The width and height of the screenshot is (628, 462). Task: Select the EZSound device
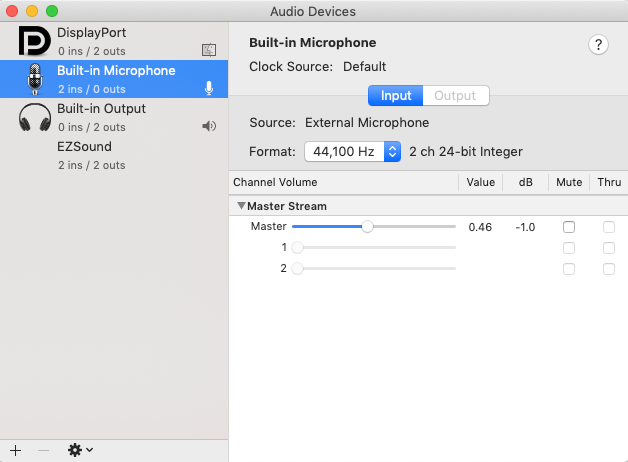[x=84, y=155]
